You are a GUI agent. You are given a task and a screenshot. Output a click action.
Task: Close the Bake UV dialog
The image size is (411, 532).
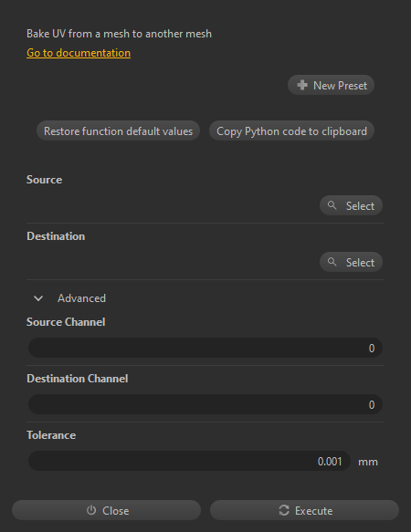tap(106, 510)
